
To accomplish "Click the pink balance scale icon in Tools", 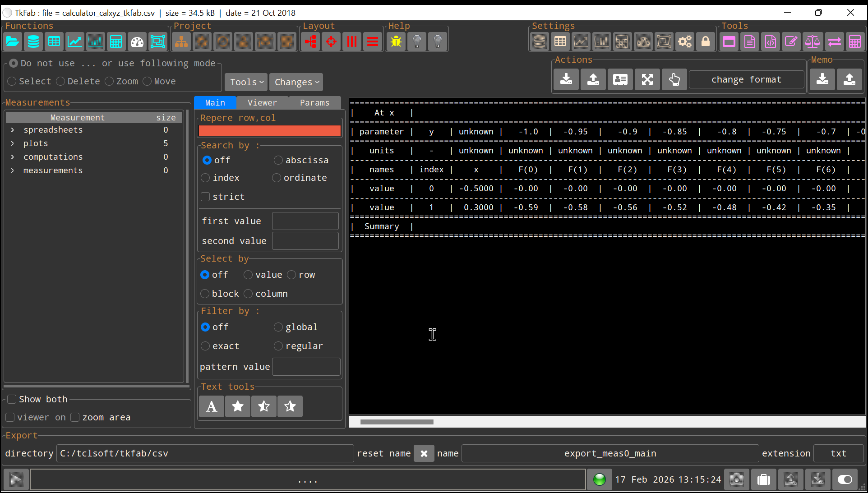I will coord(812,42).
